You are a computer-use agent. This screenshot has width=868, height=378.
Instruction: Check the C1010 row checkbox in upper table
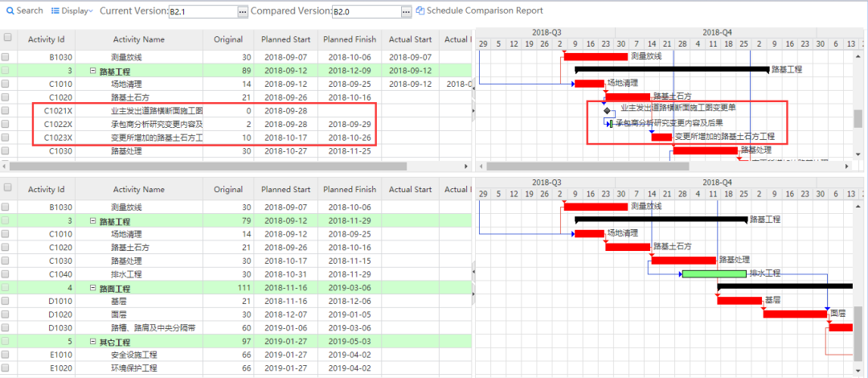[6, 84]
